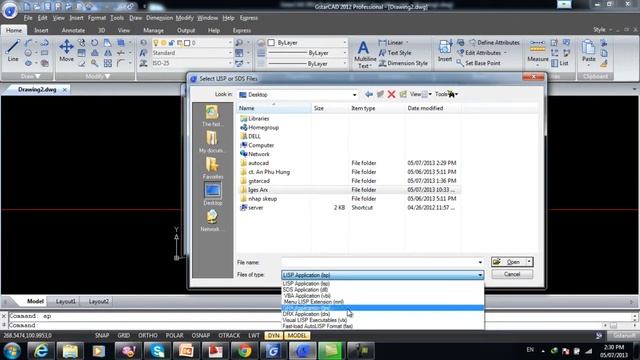The height and width of the screenshot is (360, 640).
Task: Open Skype from taskbar
Action: pos(157,351)
